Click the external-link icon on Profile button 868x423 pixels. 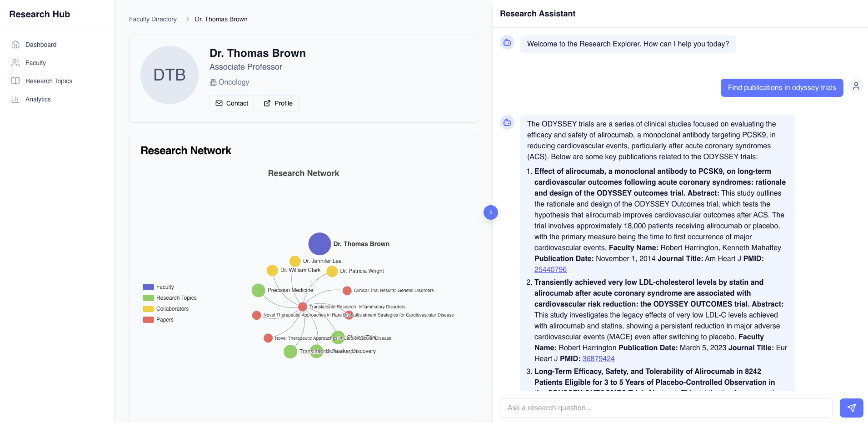(x=267, y=103)
